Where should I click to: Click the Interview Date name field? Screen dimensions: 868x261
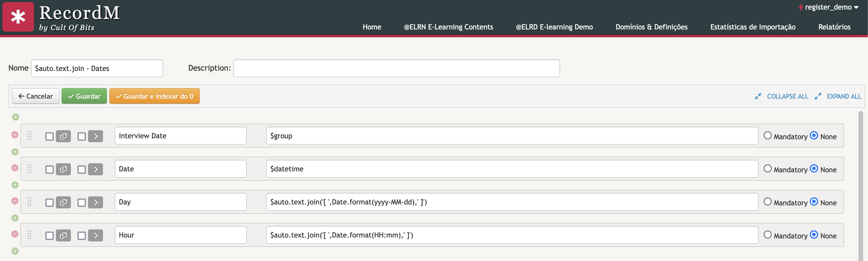[181, 136]
